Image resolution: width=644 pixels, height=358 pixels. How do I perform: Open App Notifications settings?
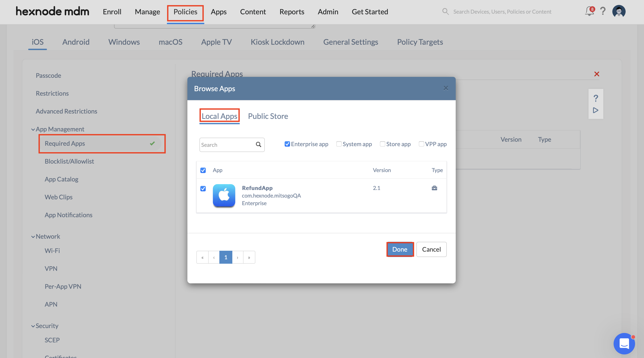pyautogui.click(x=68, y=215)
